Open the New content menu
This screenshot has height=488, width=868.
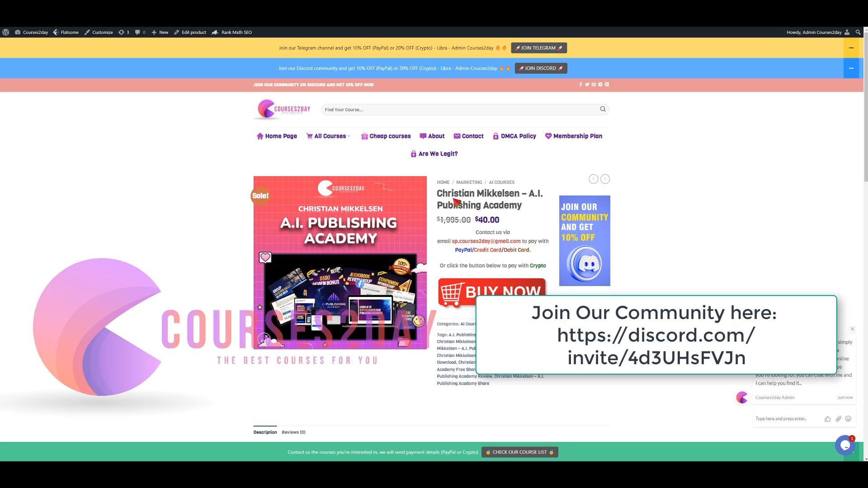point(160,32)
